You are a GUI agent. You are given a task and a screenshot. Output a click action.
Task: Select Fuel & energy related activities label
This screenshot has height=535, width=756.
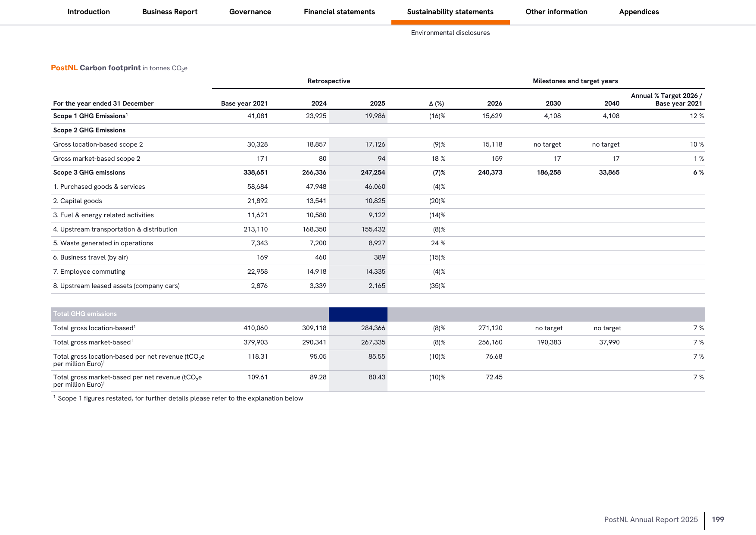point(103,215)
